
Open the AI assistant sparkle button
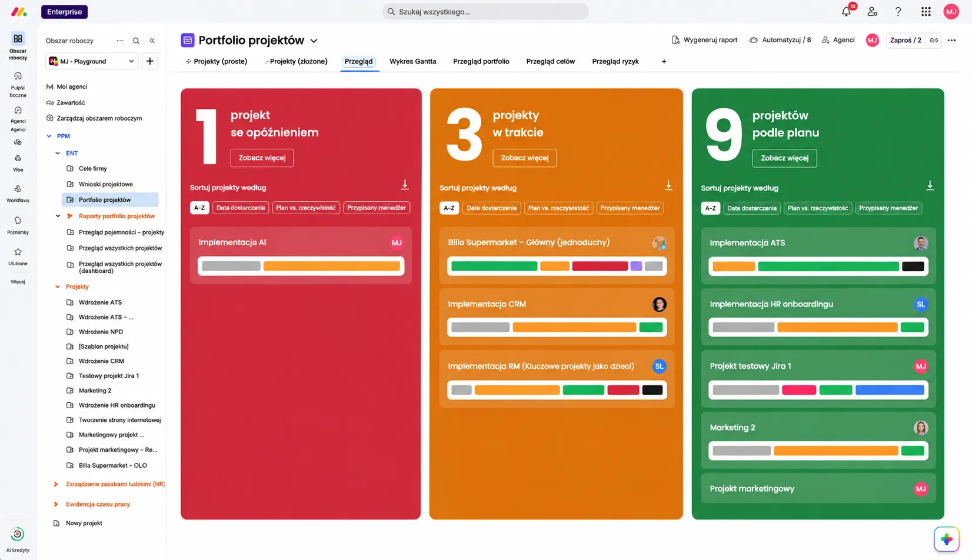pos(947,539)
